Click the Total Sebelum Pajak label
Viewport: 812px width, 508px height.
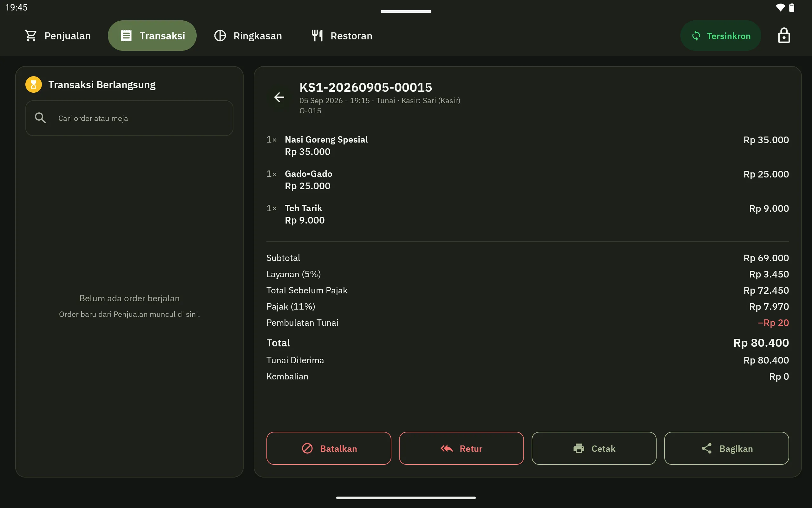(307, 290)
